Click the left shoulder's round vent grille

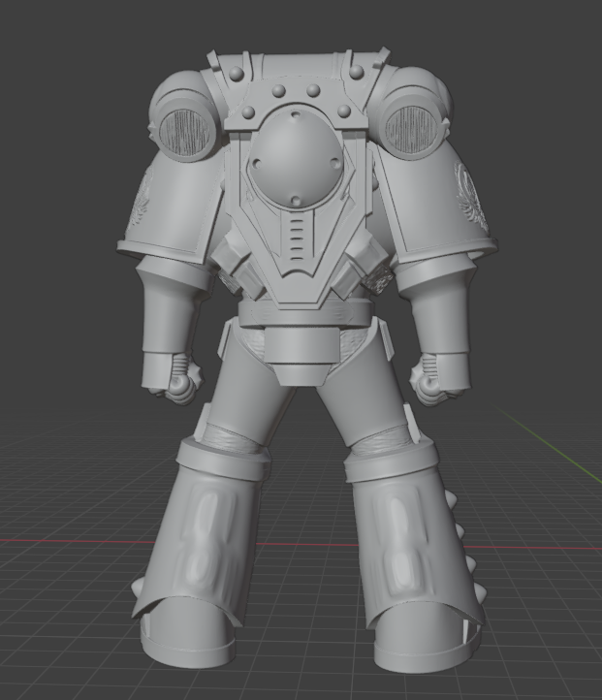tap(184, 133)
